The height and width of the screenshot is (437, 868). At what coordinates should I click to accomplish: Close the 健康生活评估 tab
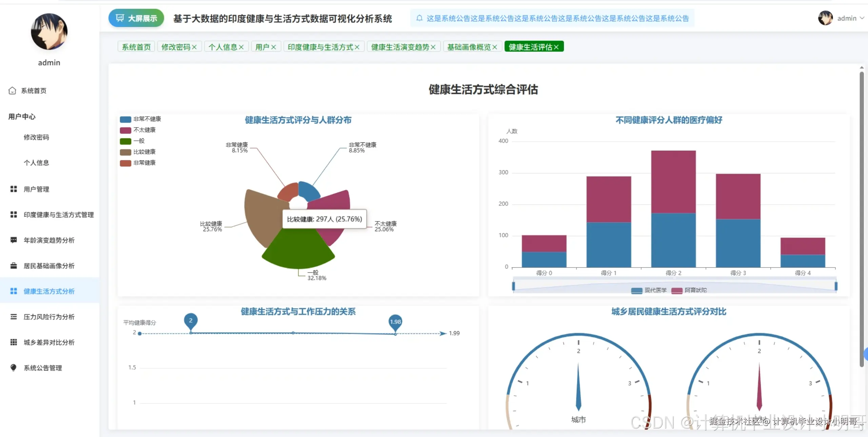click(556, 47)
